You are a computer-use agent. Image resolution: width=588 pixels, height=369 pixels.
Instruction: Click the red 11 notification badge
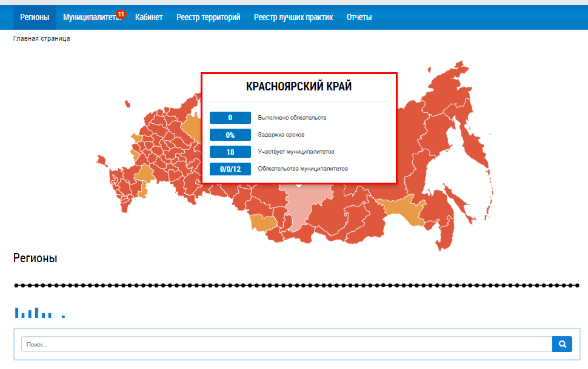pos(121,15)
